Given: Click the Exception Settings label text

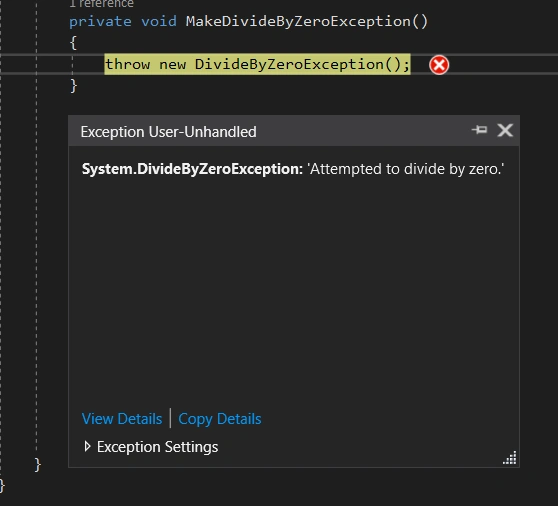Looking at the screenshot, I should [157, 447].
